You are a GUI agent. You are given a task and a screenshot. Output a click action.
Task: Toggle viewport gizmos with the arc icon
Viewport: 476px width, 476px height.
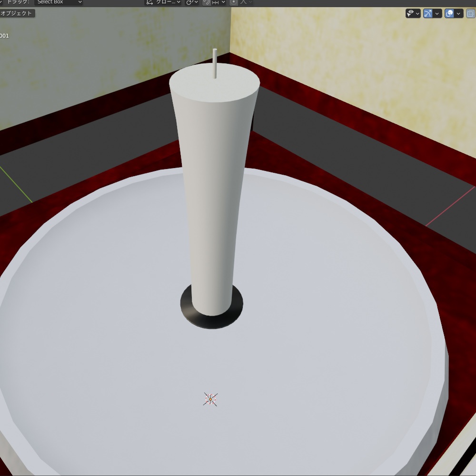pos(428,13)
